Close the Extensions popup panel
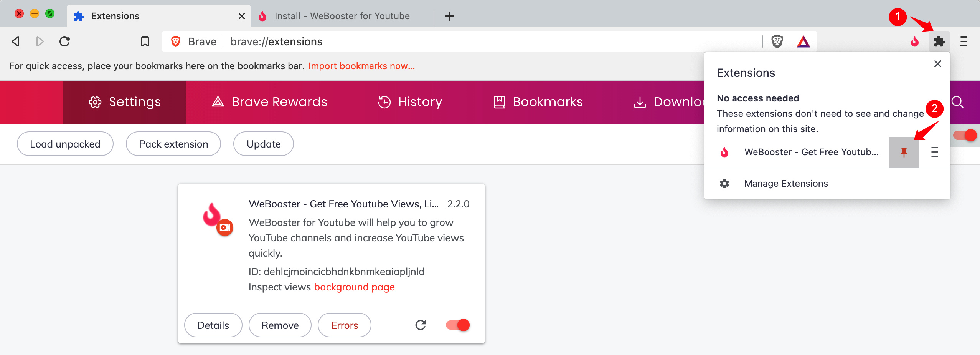The width and height of the screenshot is (980, 355). pyautogui.click(x=937, y=64)
